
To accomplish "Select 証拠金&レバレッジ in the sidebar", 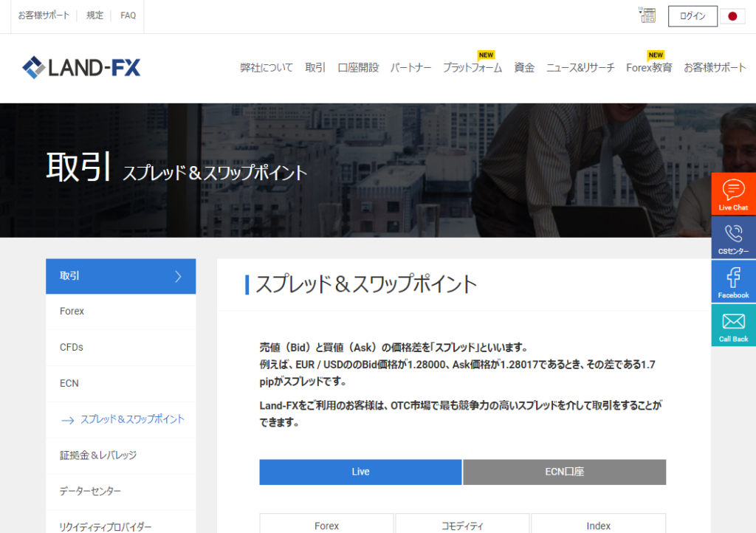I will tap(120, 455).
